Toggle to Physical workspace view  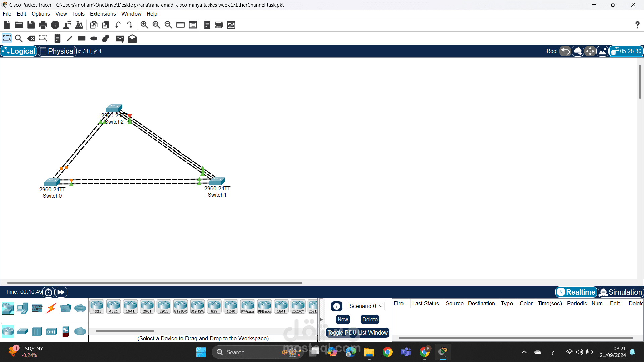click(x=57, y=51)
